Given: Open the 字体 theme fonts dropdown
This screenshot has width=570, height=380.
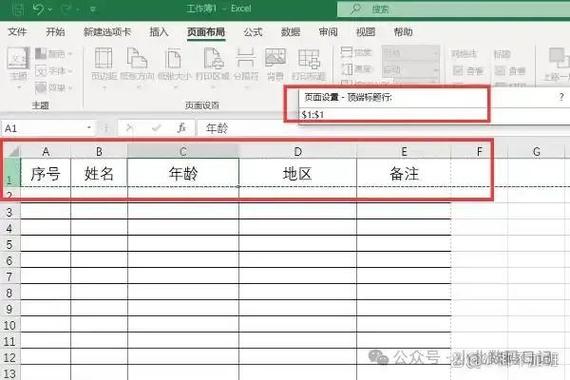Looking at the screenshot, I should point(53,71).
